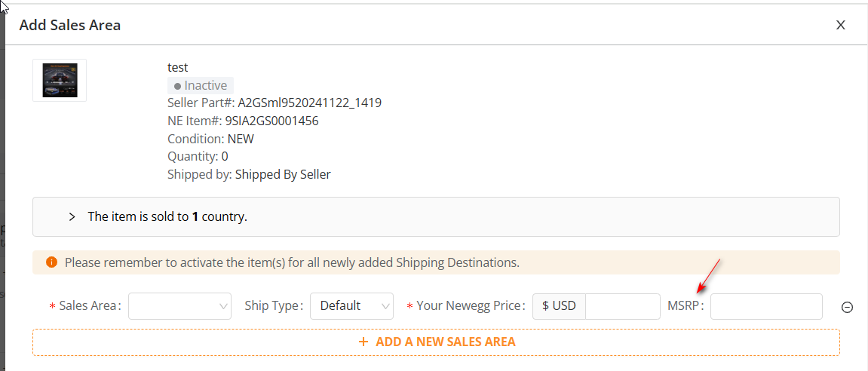Click the orange info icon in the notice

52,262
